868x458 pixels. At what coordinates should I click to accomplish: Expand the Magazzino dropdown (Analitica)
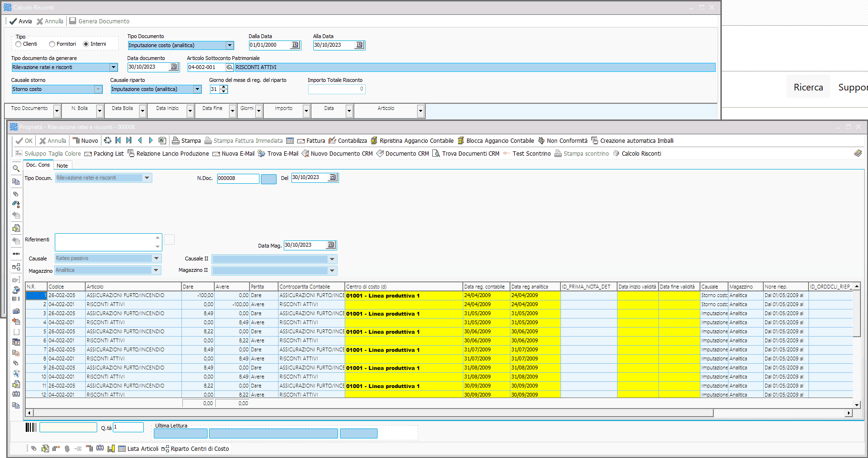[156, 270]
